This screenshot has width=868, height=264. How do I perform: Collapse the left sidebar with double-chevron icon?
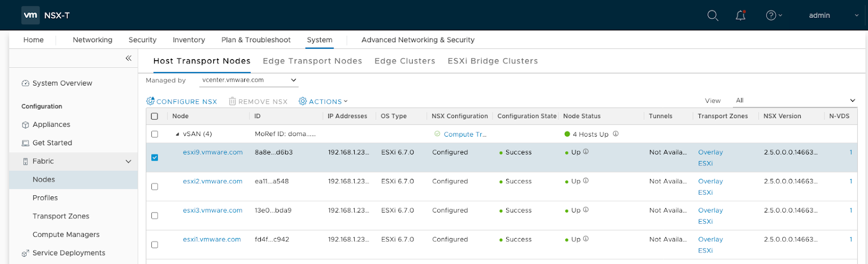129,58
